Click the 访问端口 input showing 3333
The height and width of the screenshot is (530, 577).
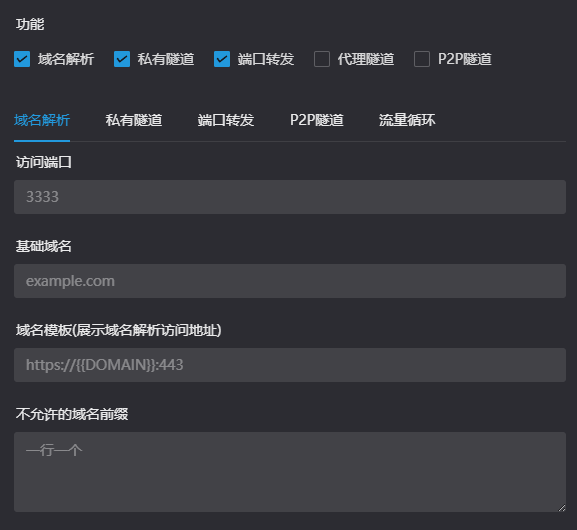coord(290,197)
